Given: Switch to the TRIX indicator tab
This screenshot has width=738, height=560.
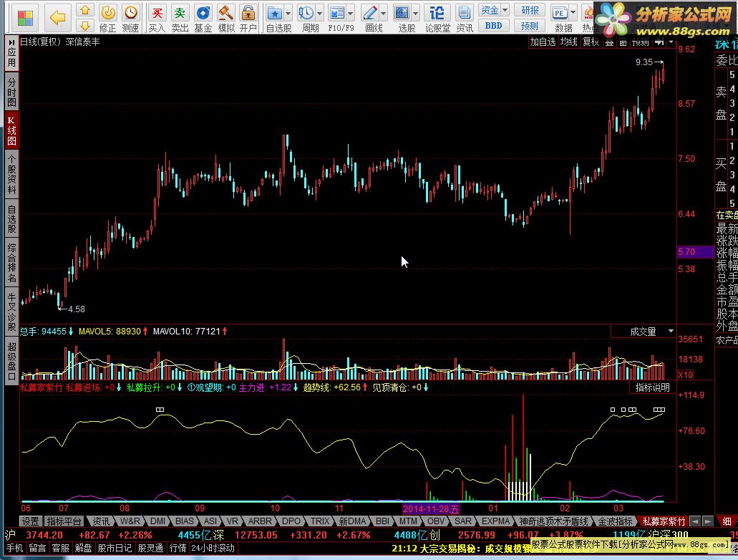Looking at the screenshot, I should (x=319, y=521).
